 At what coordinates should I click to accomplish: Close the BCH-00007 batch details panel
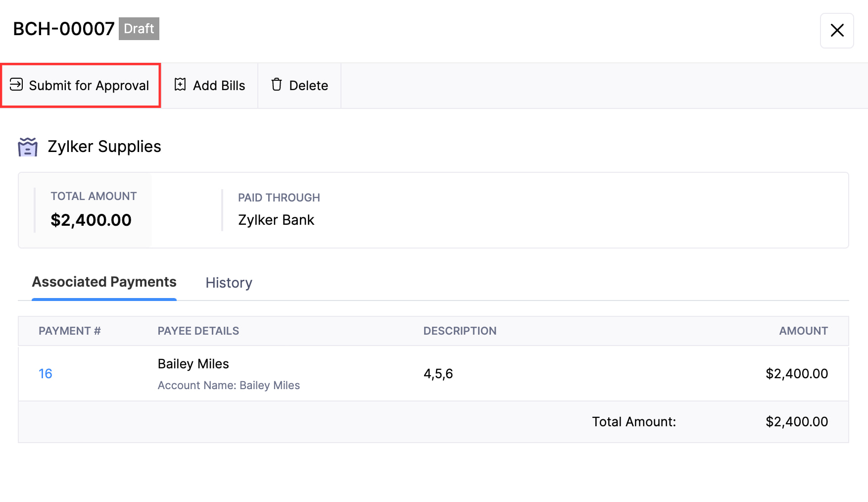point(836,31)
